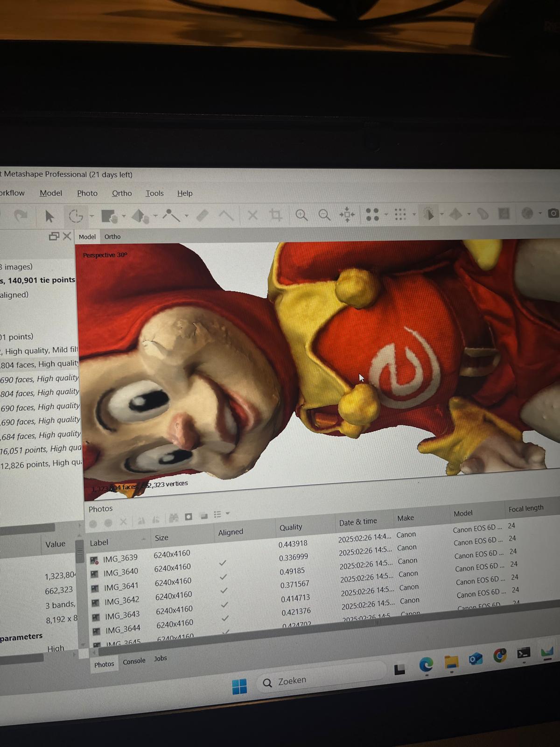Click the polyline icon after the ruler
560x747 pixels.
click(226, 215)
